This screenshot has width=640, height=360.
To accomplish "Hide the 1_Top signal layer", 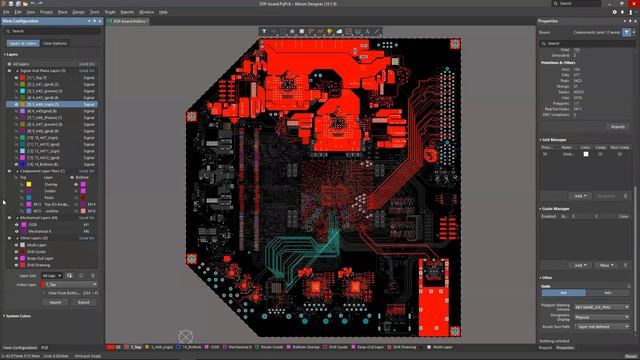I will pos(16,78).
